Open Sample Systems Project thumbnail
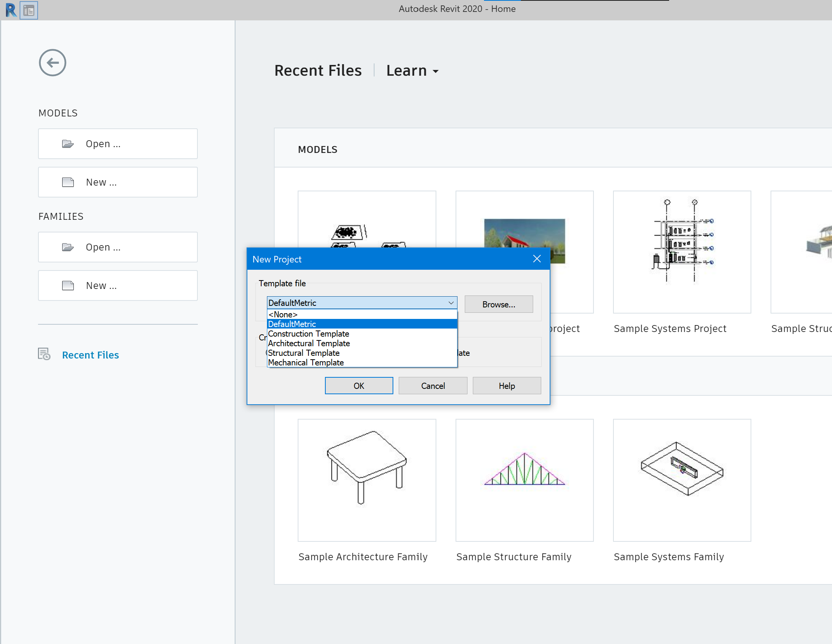Viewport: 832px width, 644px height. [x=682, y=252]
